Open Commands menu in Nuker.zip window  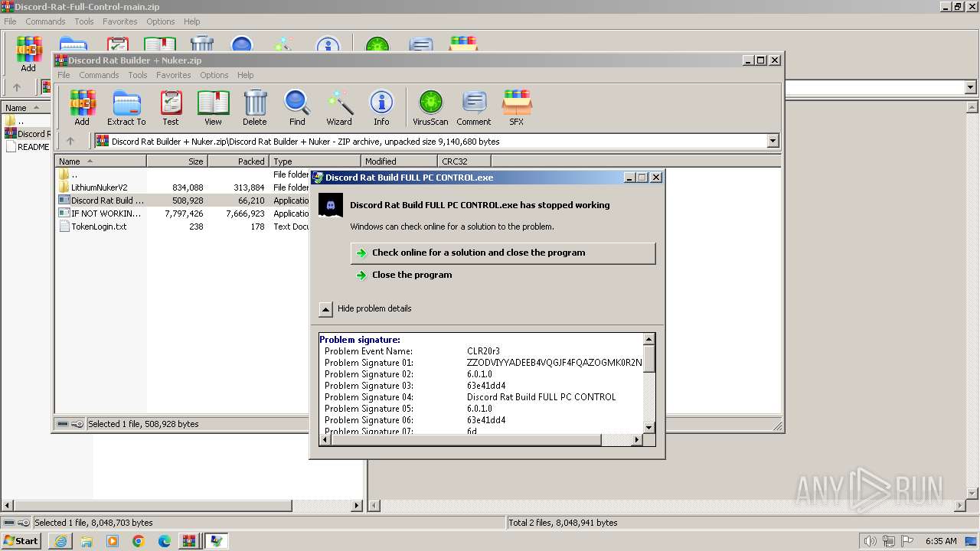(99, 75)
